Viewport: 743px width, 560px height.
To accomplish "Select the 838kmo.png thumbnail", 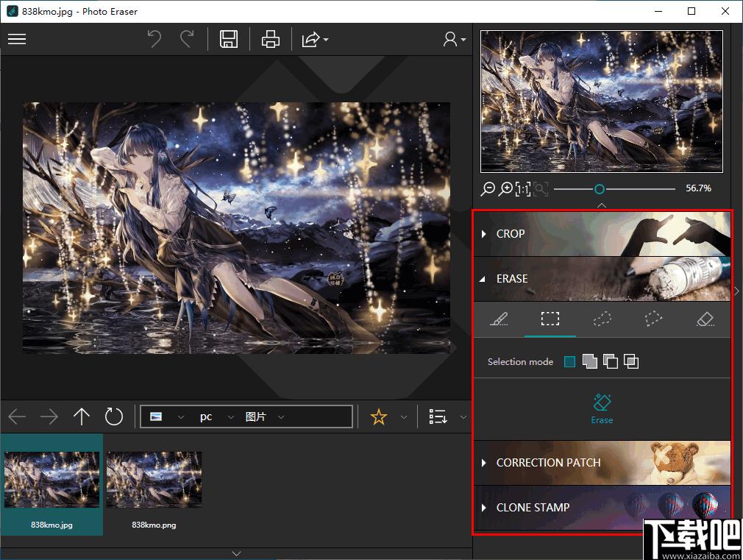I will tap(154, 485).
